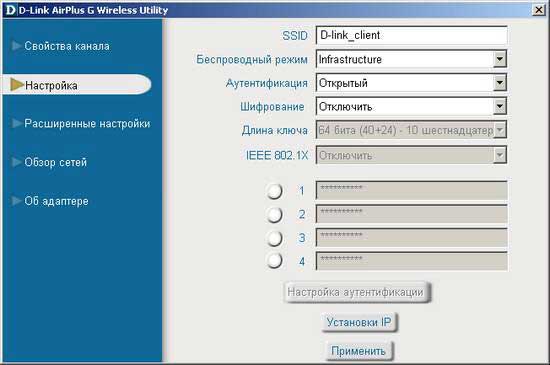The width and height of the screenshot is (550, 365).
Task: Open the Свойства канала section
Action: click(67, 46)
